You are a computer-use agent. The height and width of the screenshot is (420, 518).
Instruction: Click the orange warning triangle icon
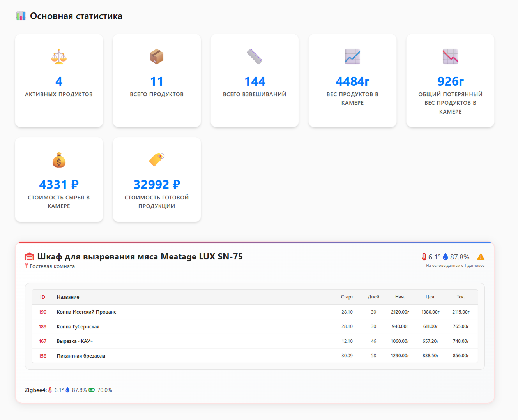point(481,257)
